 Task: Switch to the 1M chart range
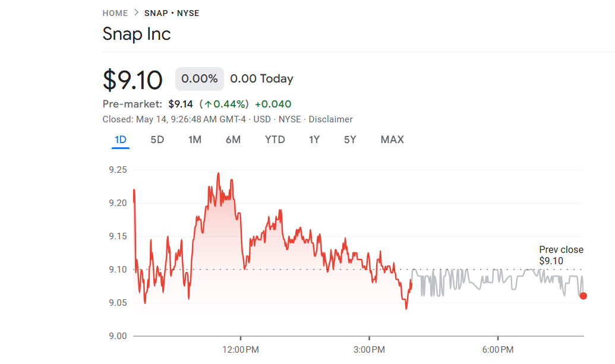point(194,140)
